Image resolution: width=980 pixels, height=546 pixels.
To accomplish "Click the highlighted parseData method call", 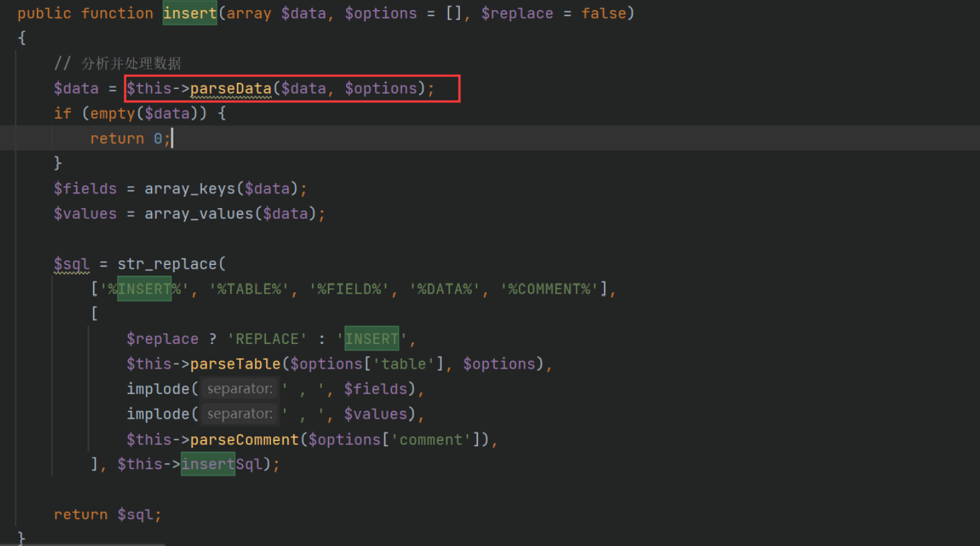I will pyautogui.click(x=230, y=88).
